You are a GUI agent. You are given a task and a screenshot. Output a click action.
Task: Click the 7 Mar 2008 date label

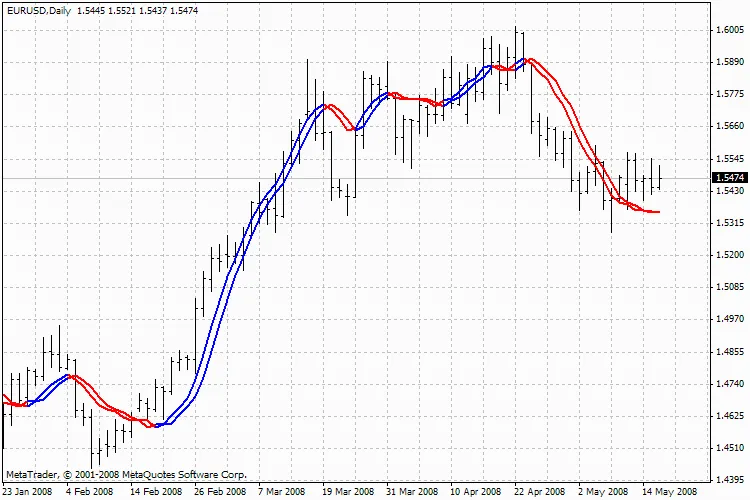click(x=280, y=492)
